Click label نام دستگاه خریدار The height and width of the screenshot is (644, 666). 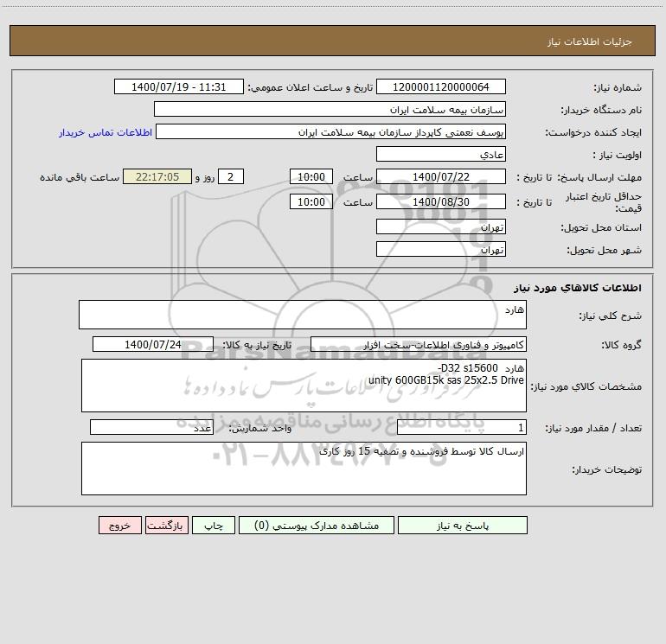tap(601, 111)
